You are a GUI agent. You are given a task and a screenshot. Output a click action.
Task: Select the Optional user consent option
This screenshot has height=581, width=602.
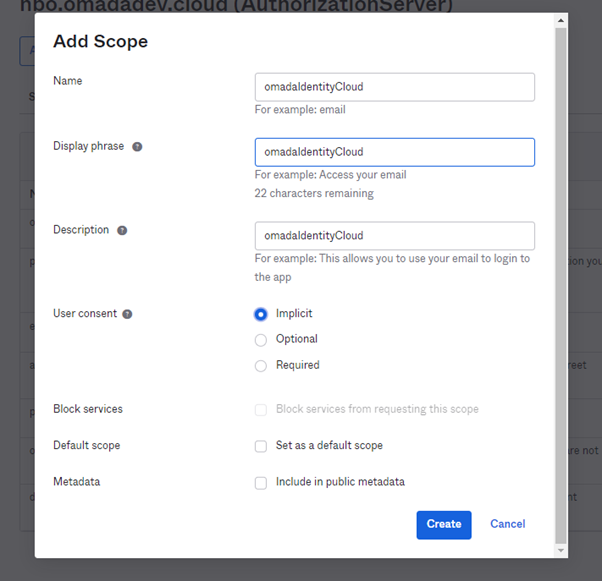coord(261,340)
